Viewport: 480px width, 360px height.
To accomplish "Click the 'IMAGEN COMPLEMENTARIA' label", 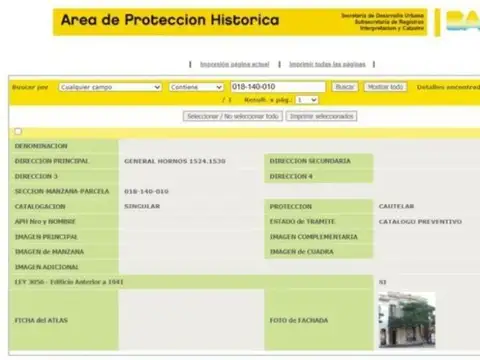I will click(x=314, y=237).
